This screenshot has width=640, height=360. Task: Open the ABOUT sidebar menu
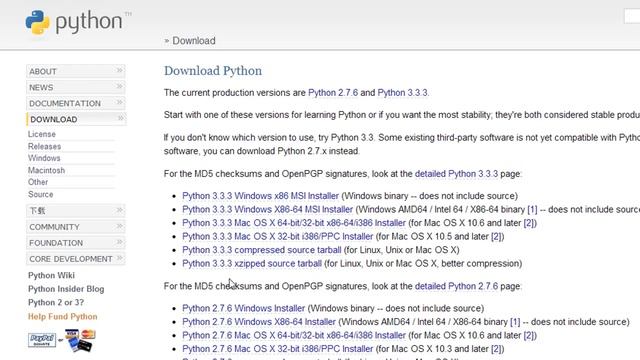[x=76, y=71]
